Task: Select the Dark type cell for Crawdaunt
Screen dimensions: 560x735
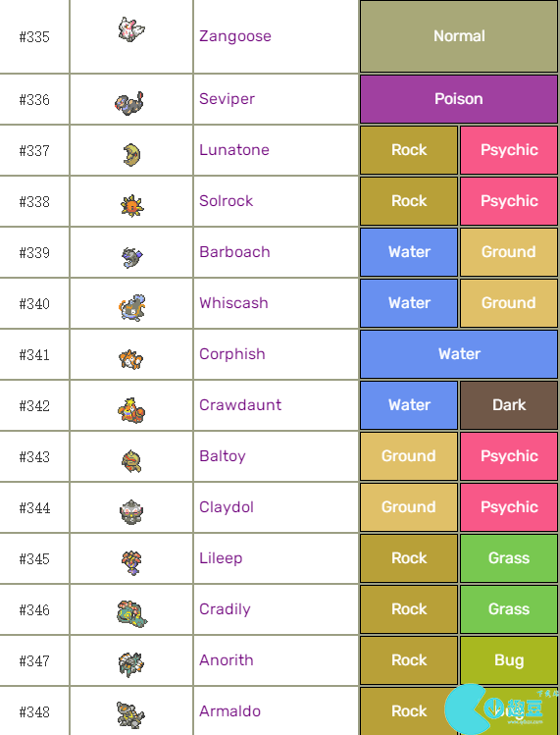Action: point(509,405)
